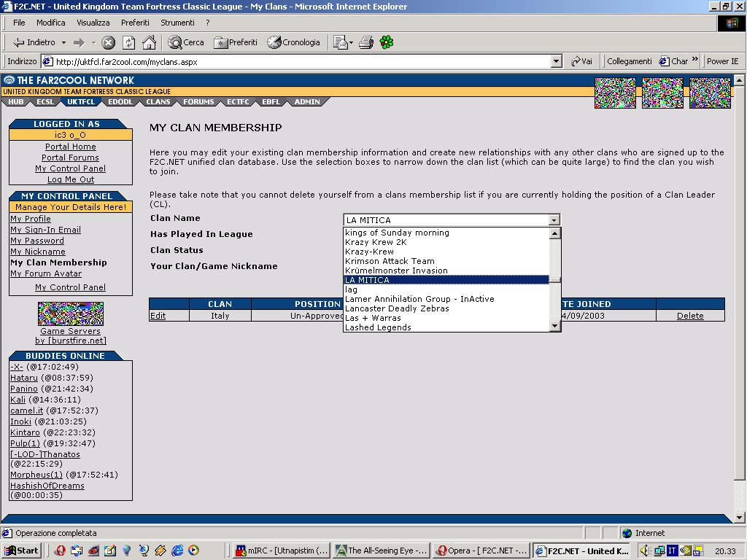Click the clan list scroll down arrow
Image resolution: width=747 pixels, height=560 pixels.
[x=554, y=326]
